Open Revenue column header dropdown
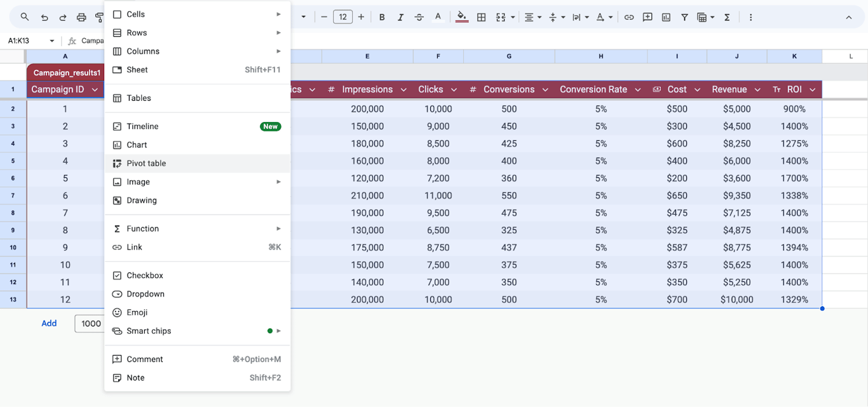Screen dimensions: 868x407 coord(757,90)
